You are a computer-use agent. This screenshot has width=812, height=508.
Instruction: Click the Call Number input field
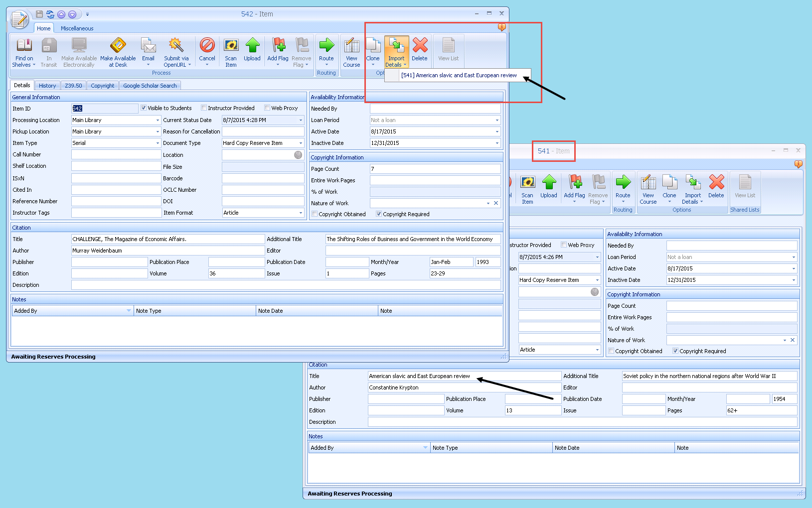[116, 155]
